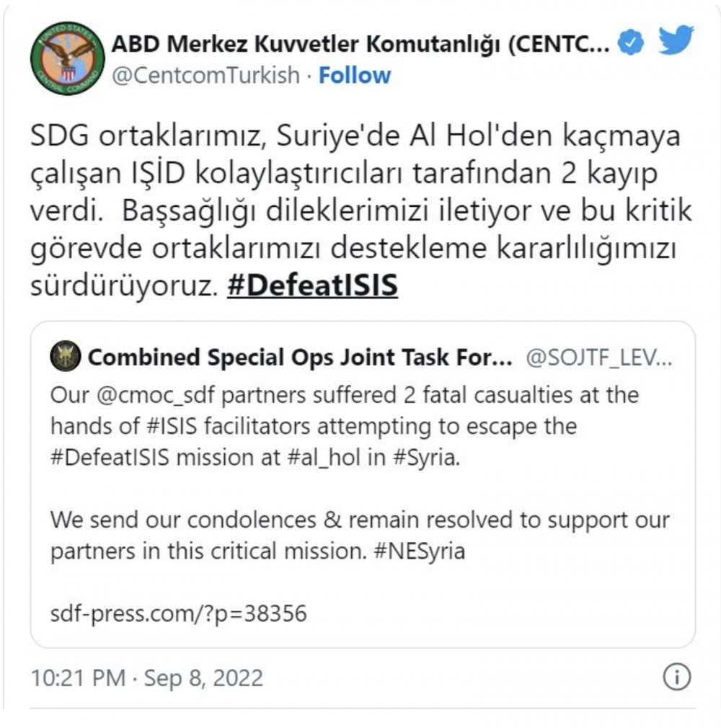Click the info icon beside the timestamp
Image resolution: width=721 pixels, height=728 pixels.
point(677,677)
